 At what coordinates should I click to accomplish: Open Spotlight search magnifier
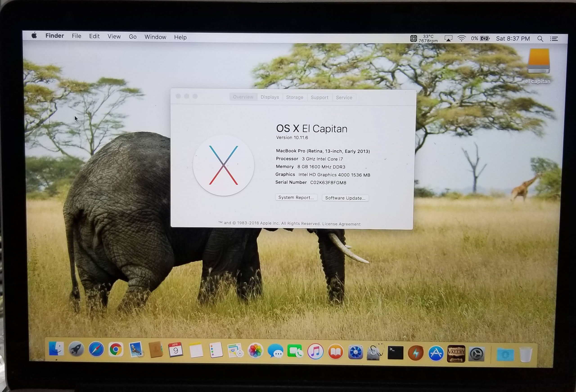coord(540,39)
